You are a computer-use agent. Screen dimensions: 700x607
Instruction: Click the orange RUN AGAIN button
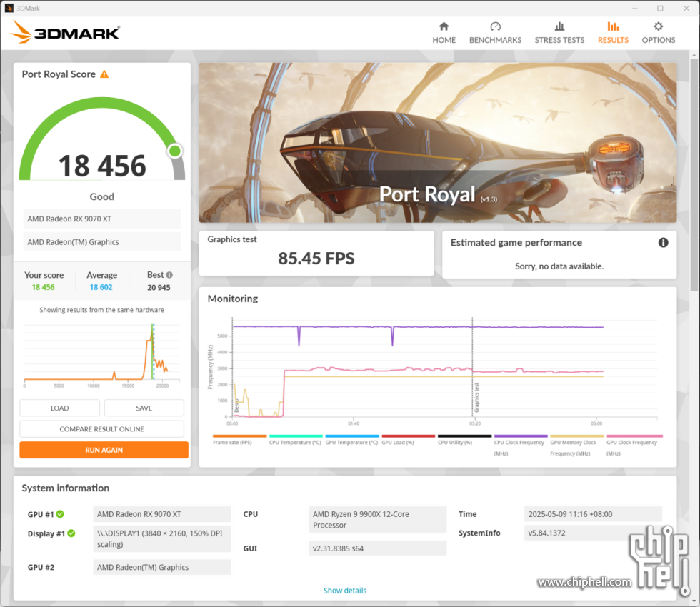tap(104, 450)
